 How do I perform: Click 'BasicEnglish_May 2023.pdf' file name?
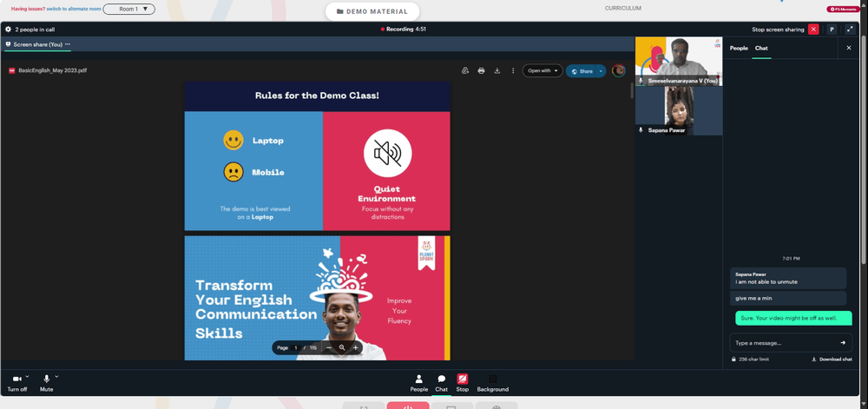[x=53, y=71]
